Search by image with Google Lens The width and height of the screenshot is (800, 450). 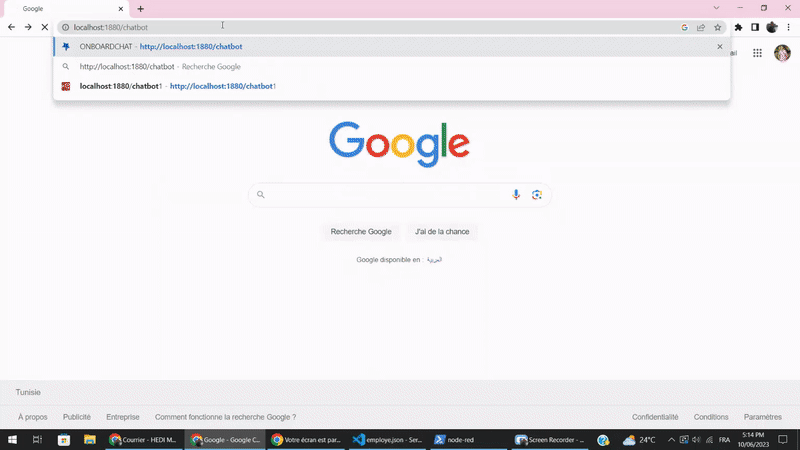[537, 194]
